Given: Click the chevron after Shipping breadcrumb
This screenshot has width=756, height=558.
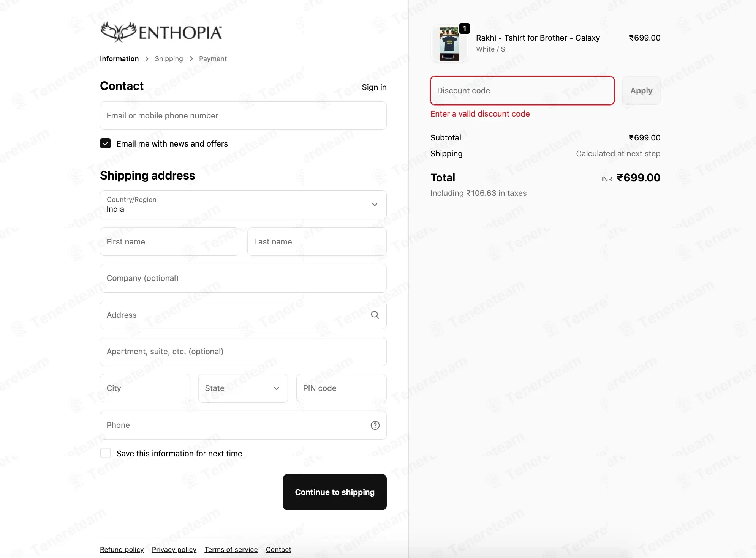Looking at the screenshot, I should click(191, 59).
